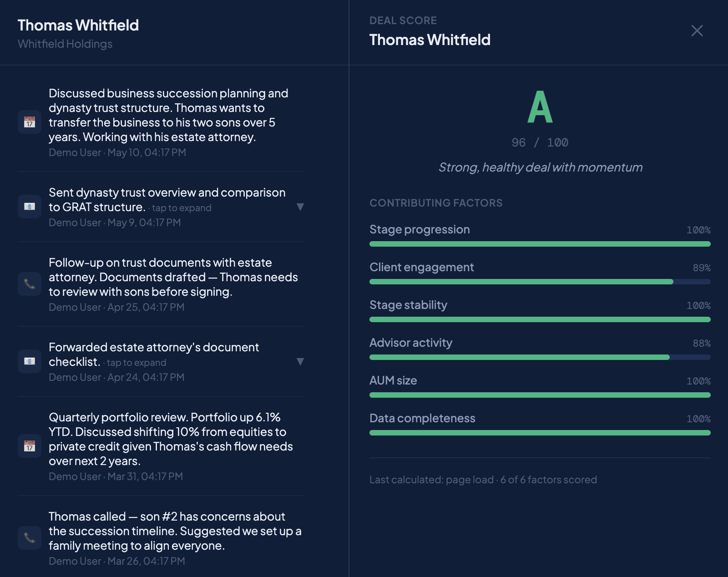
Task: Select the AUM size factor label
Action: 393,380
